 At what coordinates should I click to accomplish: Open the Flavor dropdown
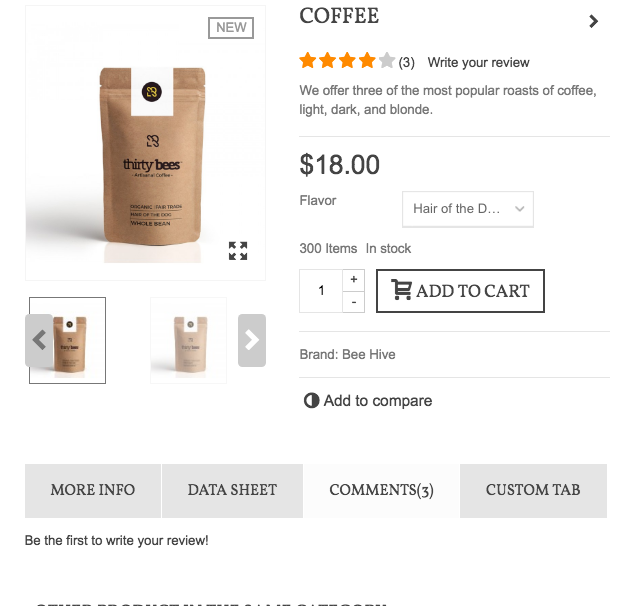[468, 209]
